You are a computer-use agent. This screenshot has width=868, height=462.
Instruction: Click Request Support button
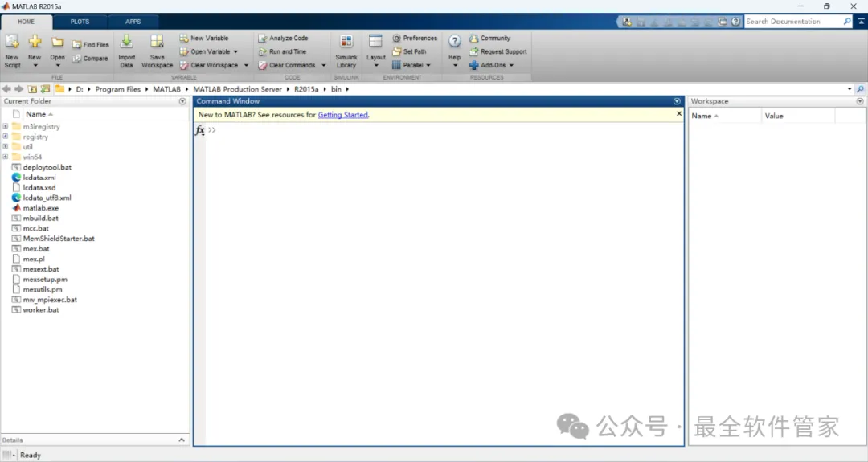pos(498,51)
